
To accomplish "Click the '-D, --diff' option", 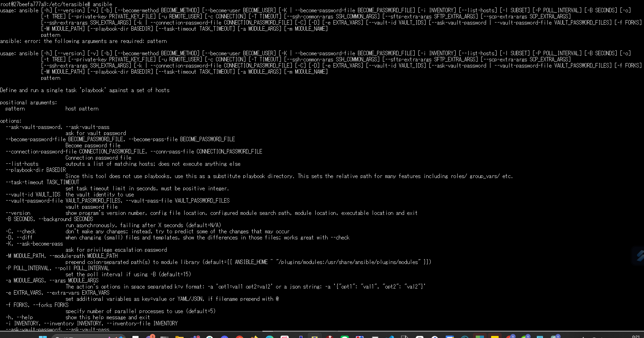I will click(x=19, y=237).
